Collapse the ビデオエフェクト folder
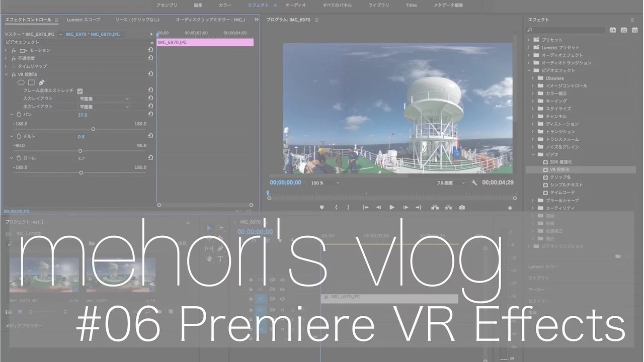Image resolution: width=644 pixels, height=362 pixels. coord(529,70)
